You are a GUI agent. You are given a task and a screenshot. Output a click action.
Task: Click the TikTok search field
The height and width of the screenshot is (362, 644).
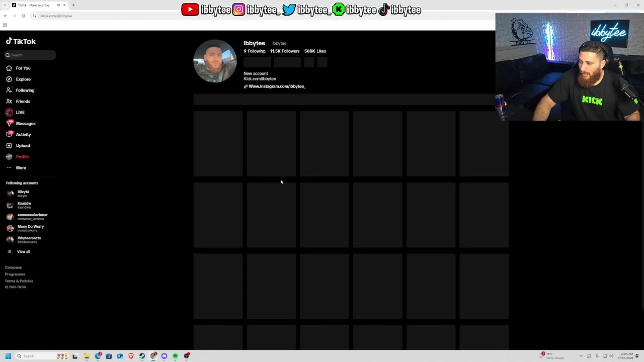pyautogui.click(x=30, y=55)
